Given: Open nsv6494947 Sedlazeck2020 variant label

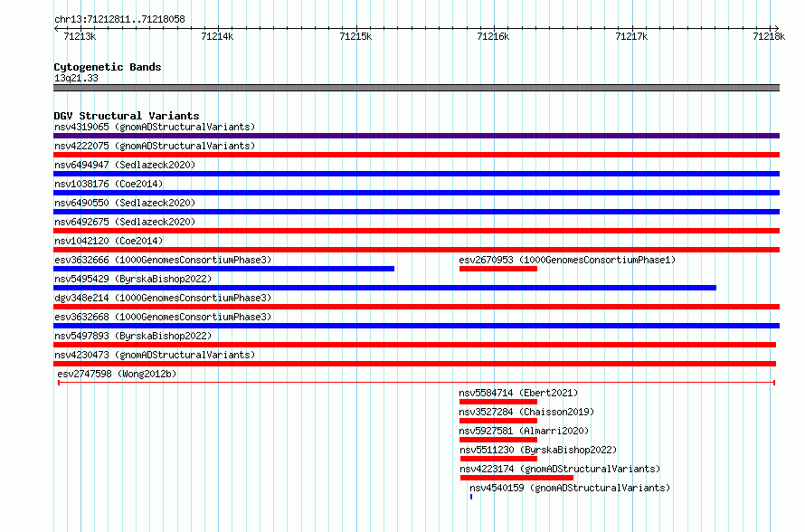Looking at the screenshot, I should [x=125, y=165].
